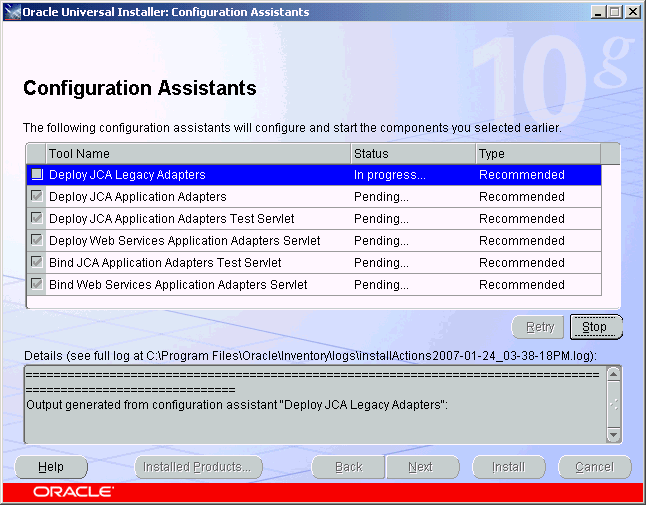Click the Oracle Universal Installer title bar icon
The width and height of the screenshot is (646, 505).
[12, 12]
